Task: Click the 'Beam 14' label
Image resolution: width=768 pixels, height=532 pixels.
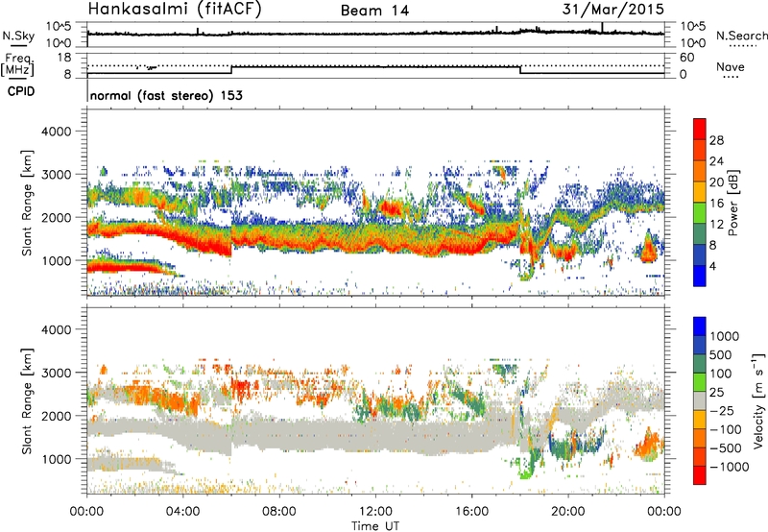Action: [x=374, y=11]
